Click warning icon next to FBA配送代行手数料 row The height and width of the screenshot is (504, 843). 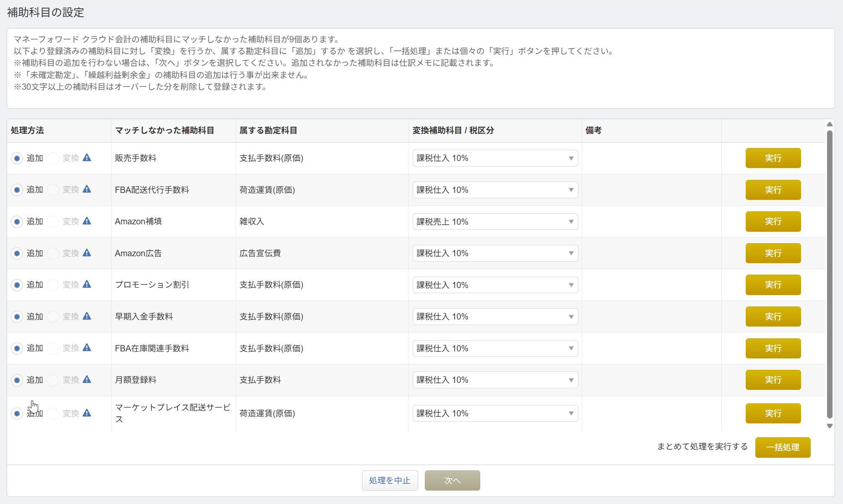[x=87, y=189]
